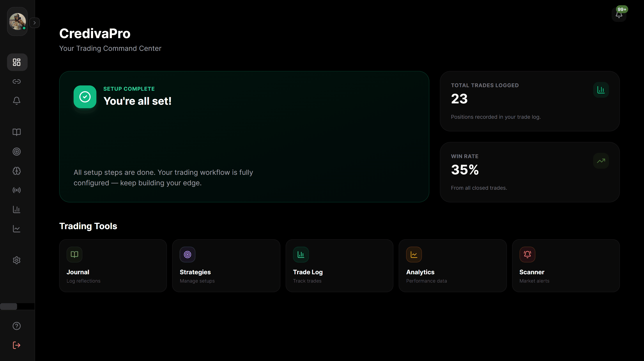Open the top-right notifications bell with 99+ badge
Viewport: 644px width, 361px height.
[619, 14]
